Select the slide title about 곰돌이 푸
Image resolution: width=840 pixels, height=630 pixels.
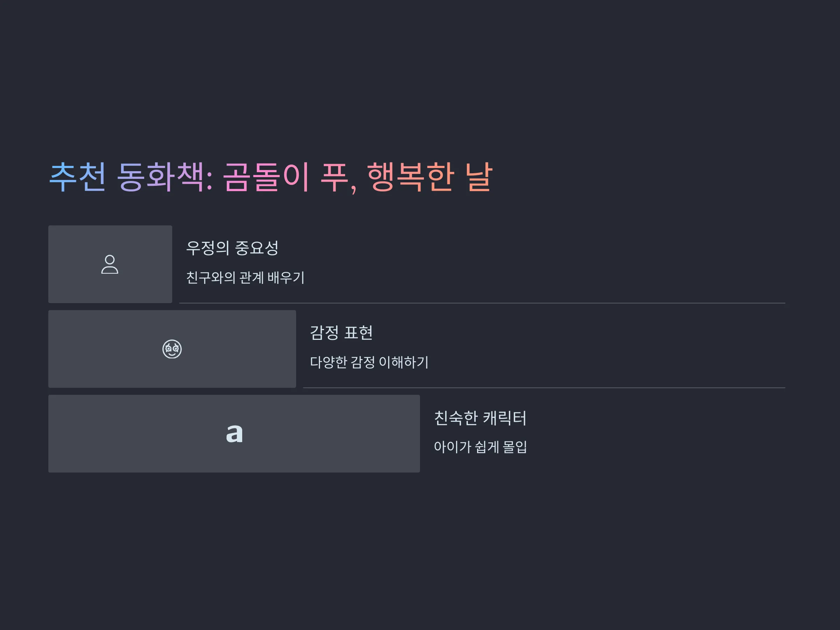coord(271,177)
